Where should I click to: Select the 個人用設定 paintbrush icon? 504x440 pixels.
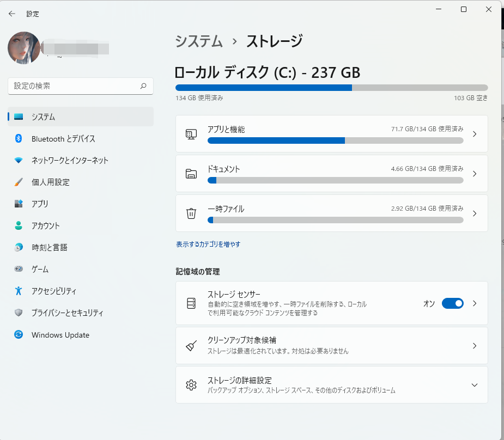(19, 182)
